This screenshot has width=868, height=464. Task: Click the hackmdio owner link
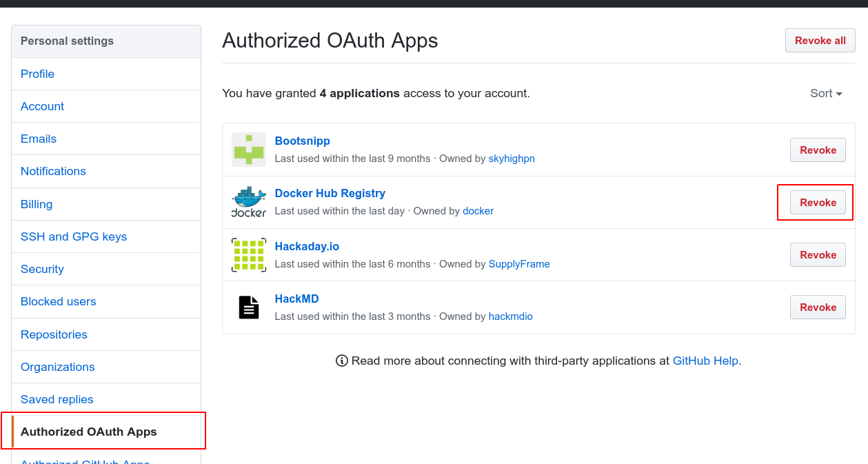pyautogui.click(x=510, y=316)
